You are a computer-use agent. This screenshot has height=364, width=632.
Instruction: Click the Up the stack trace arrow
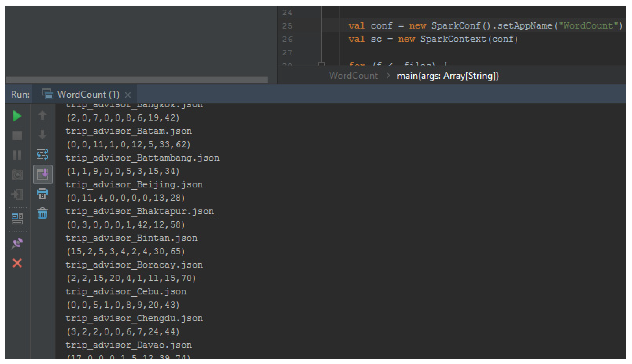[42, 115]
